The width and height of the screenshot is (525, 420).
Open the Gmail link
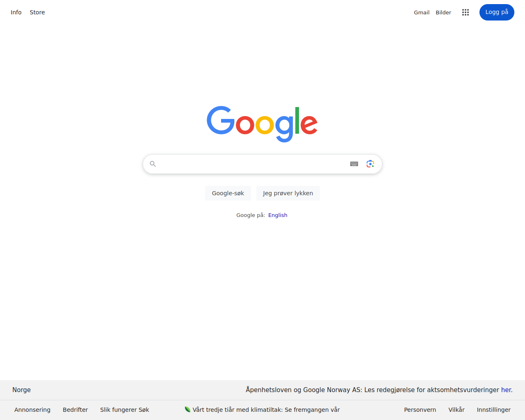(x=422, y=12)
